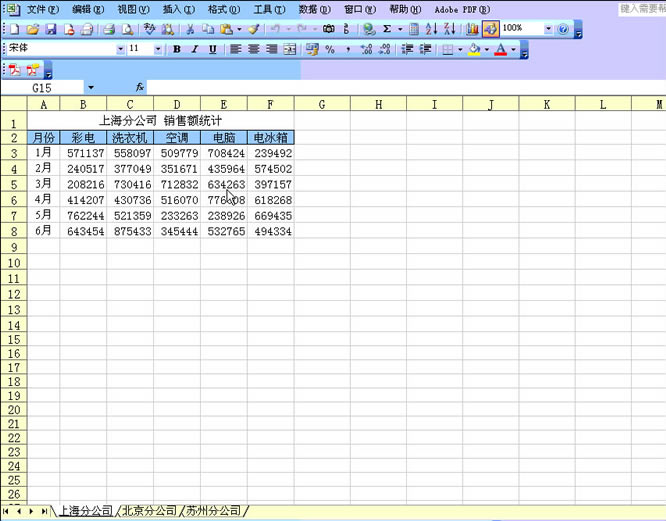The height and width of the screenshot is (521, 666).
Task: Increase decimal places
Action: tap(366, 49)
